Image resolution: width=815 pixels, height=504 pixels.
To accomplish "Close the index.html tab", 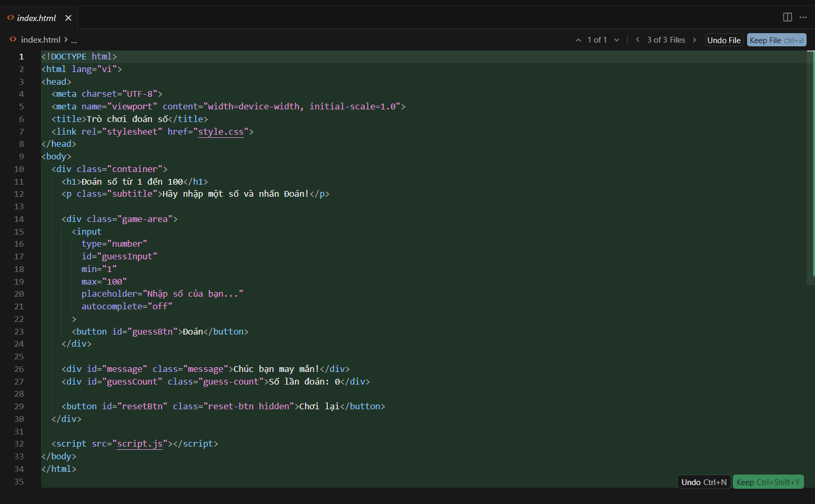I will coord(68,18).
